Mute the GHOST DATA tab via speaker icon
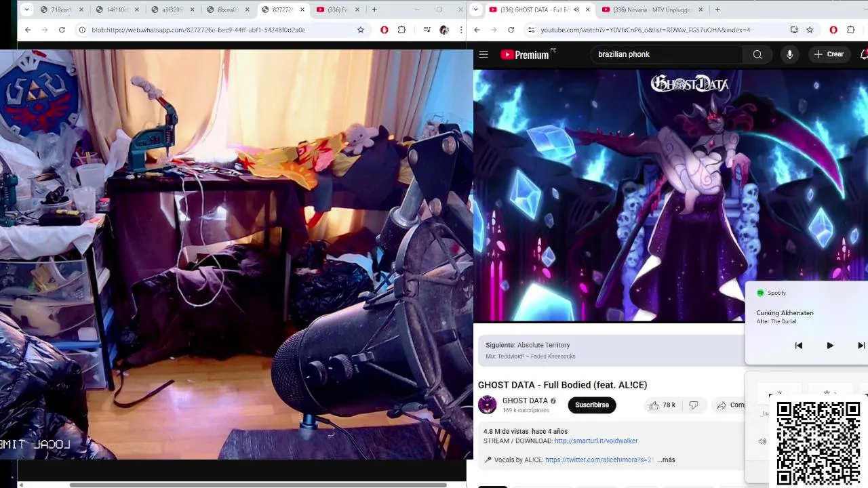Screen dimensions: 868x488 (576, 9)
